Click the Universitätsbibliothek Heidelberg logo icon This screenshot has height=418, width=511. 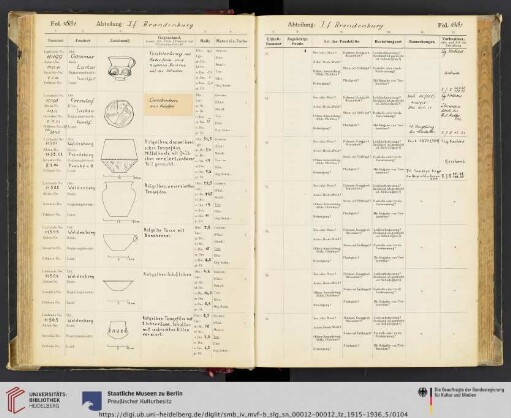click(x=15, y=400)
